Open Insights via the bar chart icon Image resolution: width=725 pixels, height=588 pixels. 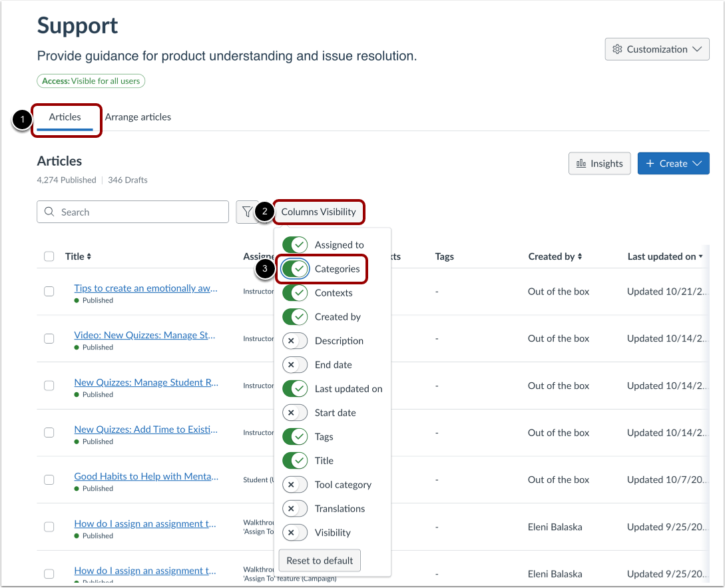[581, 163]
